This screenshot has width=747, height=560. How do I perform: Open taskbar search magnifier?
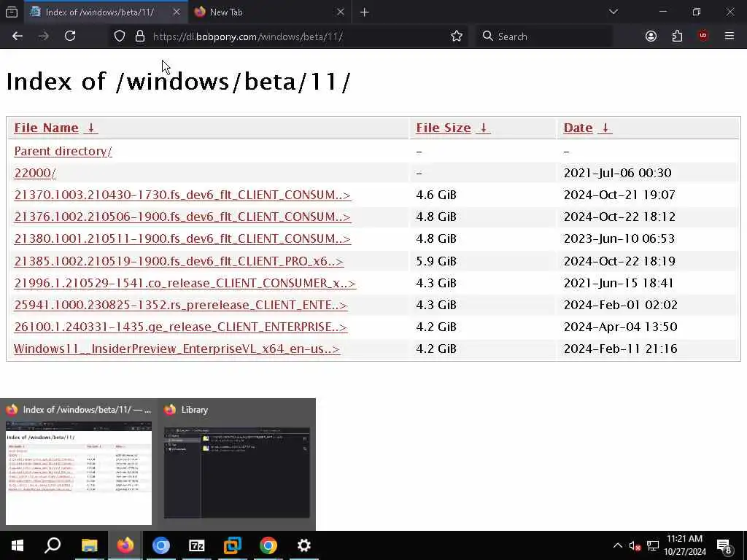[x=53, y=545]
